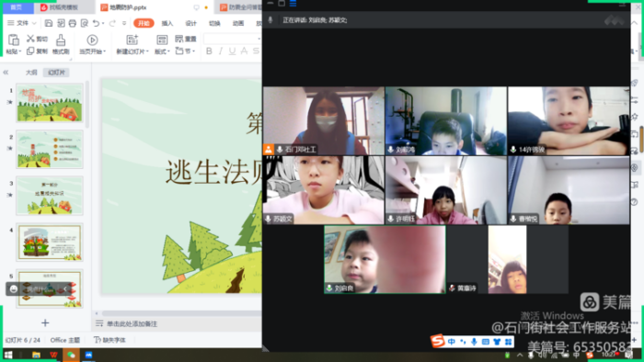The image size is (644, 362).
Task: Click the Save icon in quick access toolbar
Action: pos(49,23)
